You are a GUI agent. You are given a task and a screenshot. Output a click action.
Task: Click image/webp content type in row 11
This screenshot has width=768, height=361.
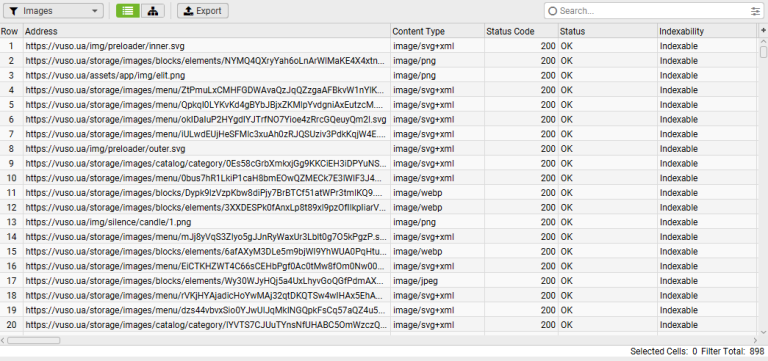tap(437, 193)
